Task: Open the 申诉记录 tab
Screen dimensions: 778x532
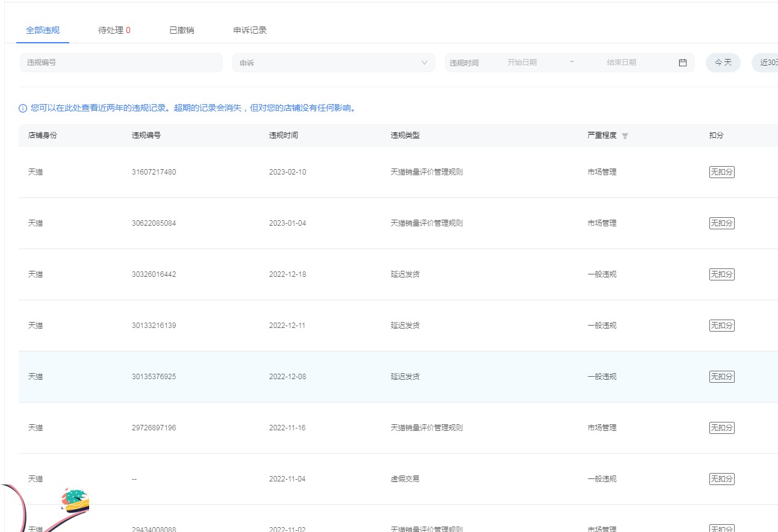Action: point(250,30)
